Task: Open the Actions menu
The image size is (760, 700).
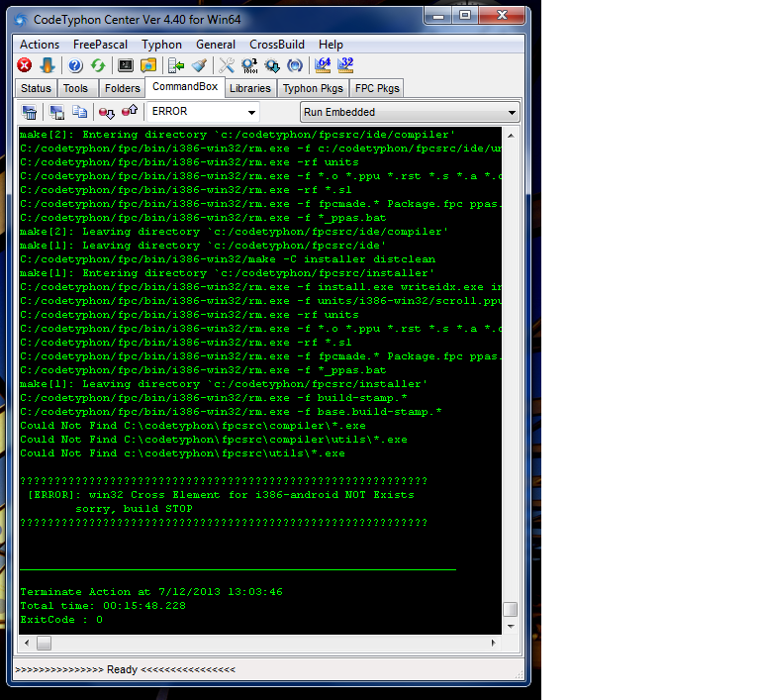Action: (x=40, y=45)
